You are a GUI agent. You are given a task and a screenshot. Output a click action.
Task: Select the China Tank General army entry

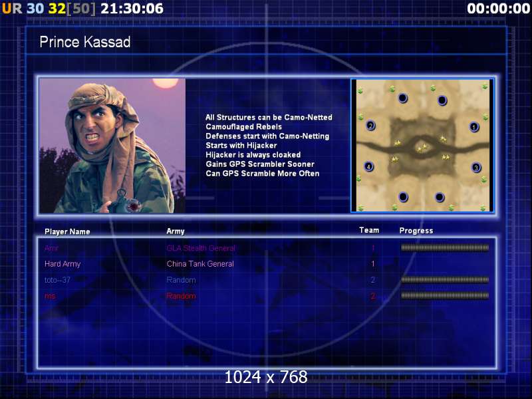pyautogui.click(x=200, y=263)
